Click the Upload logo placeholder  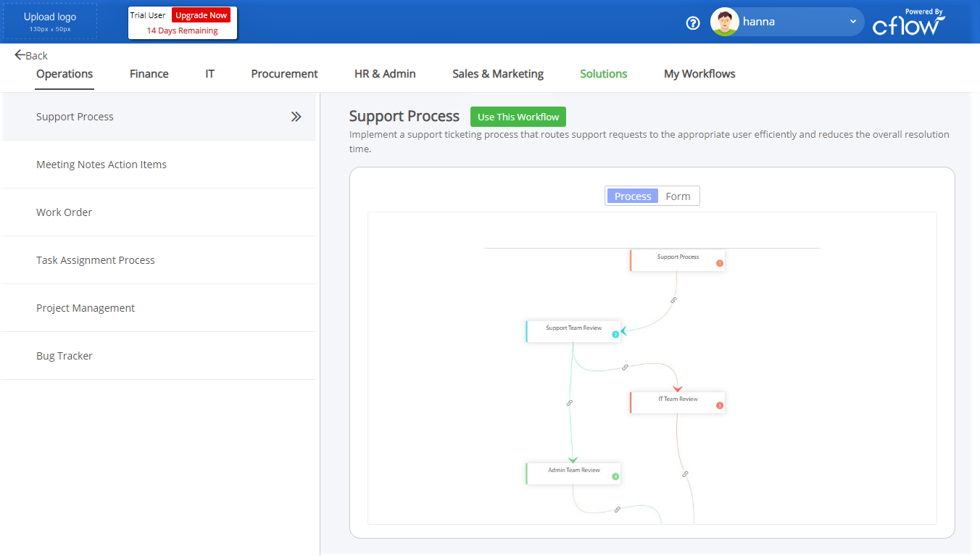pos(50,22)
